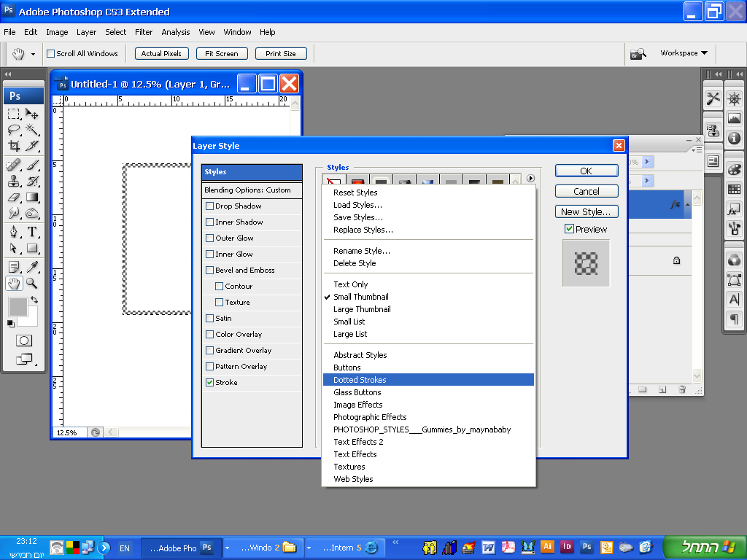Open the Swatches panel icon

coord(734,189)
